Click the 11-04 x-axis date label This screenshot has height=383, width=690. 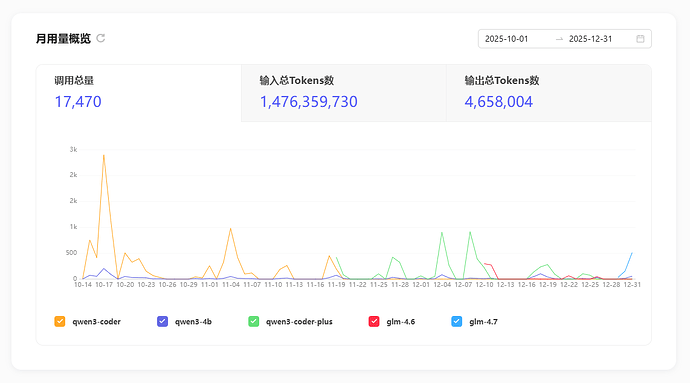231,285
